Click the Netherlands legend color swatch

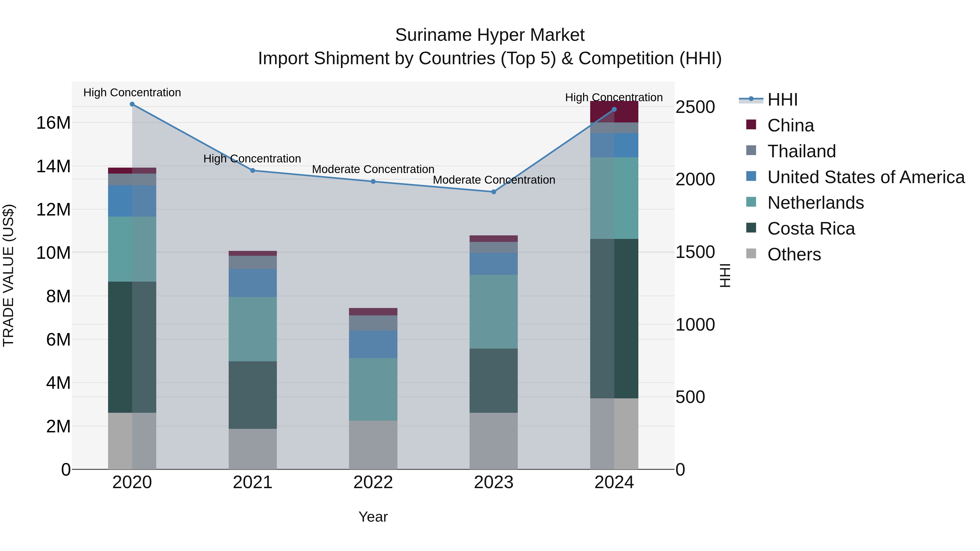click(751, 202)
